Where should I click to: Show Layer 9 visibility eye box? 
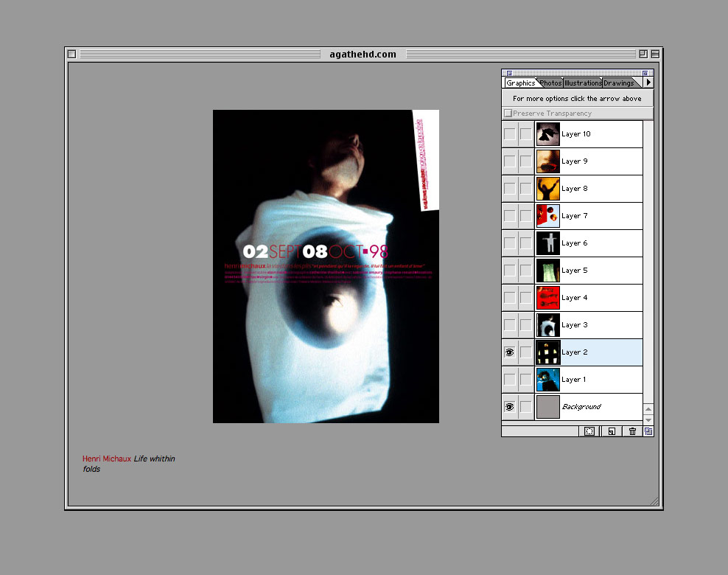510,161
